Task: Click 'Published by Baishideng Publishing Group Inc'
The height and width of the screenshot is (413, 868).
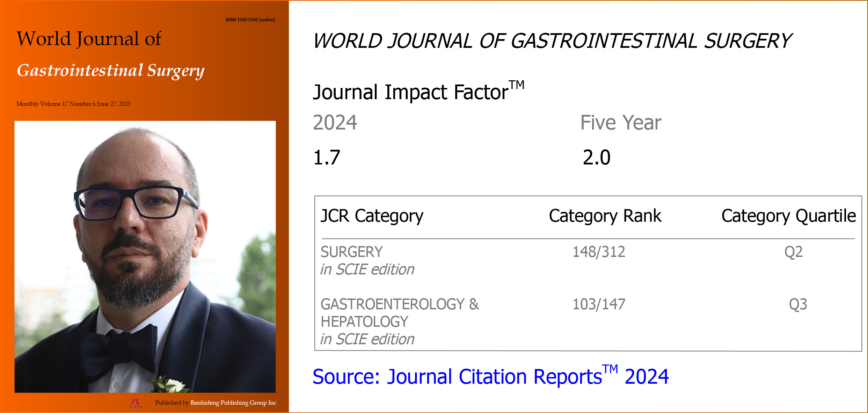Action: click(x=216, y=403)
